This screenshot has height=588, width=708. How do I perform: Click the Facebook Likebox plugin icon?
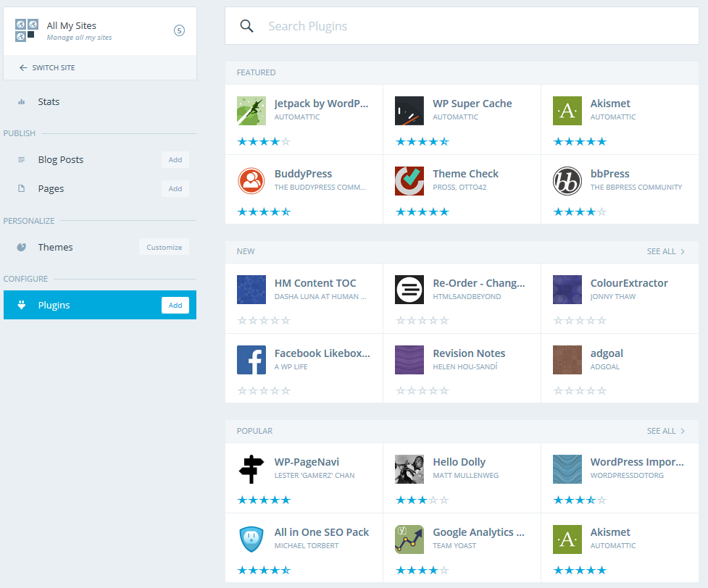point(251,360)
